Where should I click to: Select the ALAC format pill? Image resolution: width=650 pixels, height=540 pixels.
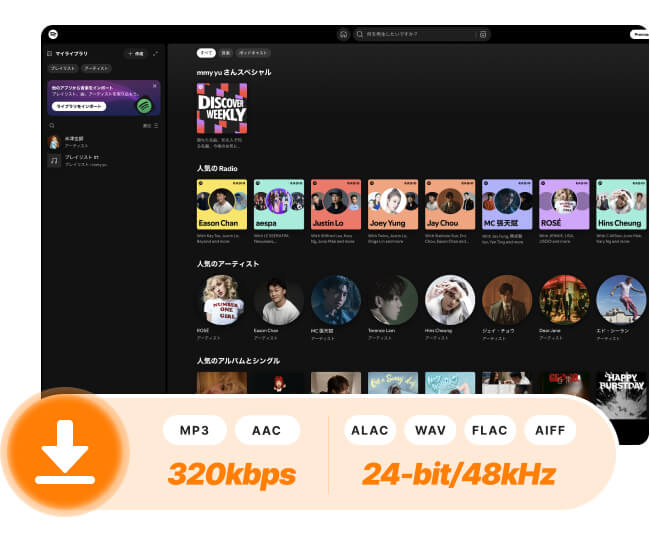pyautogui.click(x=370, y=430)
